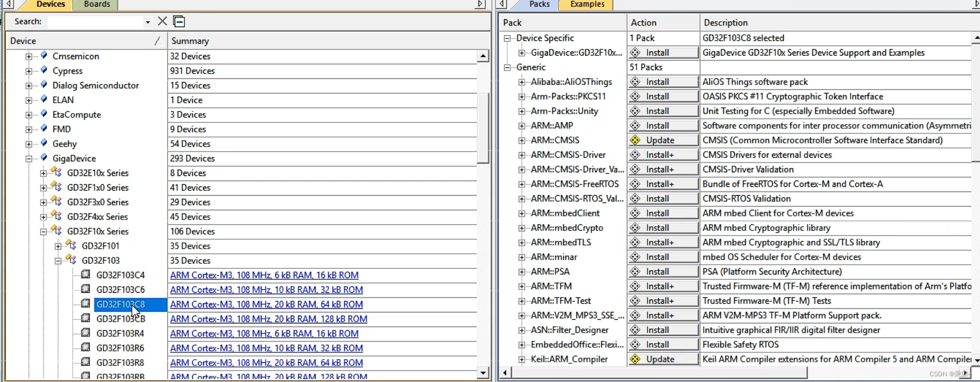Click the GigaDevice vendor diamond icon
The width and height of the screenshot is (980, 382).
click(x=44, y=157)
